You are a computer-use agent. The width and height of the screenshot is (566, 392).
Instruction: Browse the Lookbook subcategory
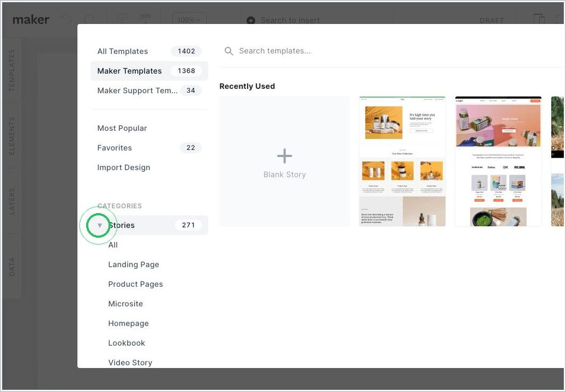pyautogui.click(x=127, y=343)
